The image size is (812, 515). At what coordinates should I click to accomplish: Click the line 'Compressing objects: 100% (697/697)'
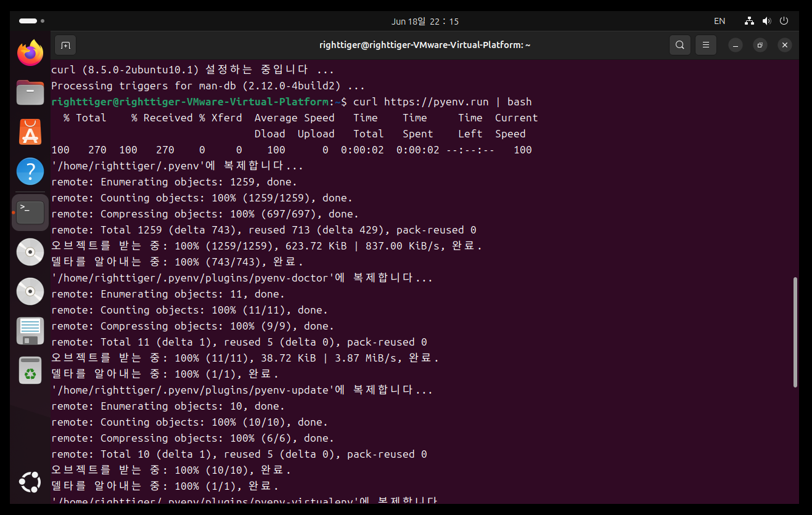pos(211,214)
